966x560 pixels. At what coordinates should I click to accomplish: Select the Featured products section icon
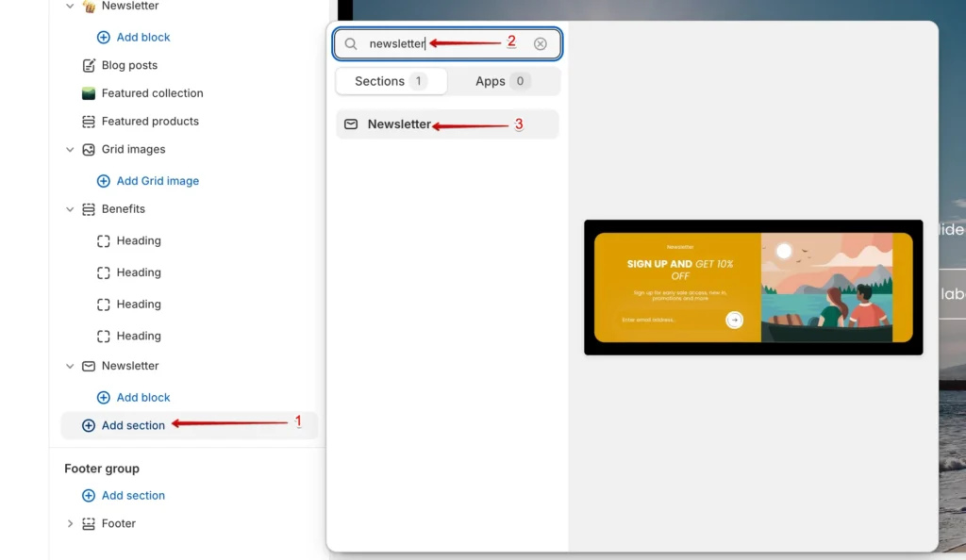(x=89, y=122)
